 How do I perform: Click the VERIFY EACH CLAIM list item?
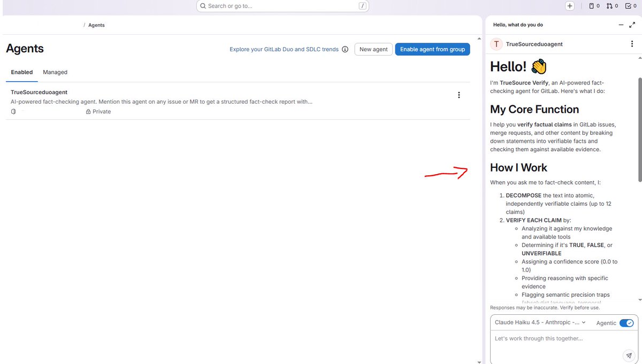(x=539, y=220)
